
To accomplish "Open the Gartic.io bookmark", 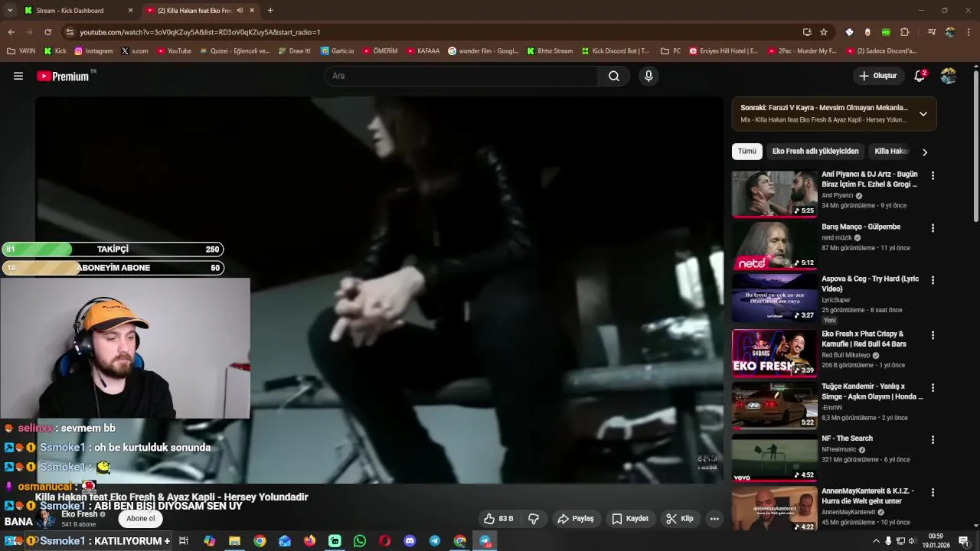I will (338, 51).
